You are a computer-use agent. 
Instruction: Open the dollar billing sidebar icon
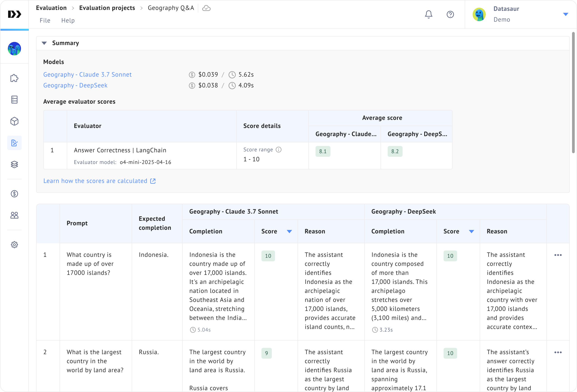[14, 194]
